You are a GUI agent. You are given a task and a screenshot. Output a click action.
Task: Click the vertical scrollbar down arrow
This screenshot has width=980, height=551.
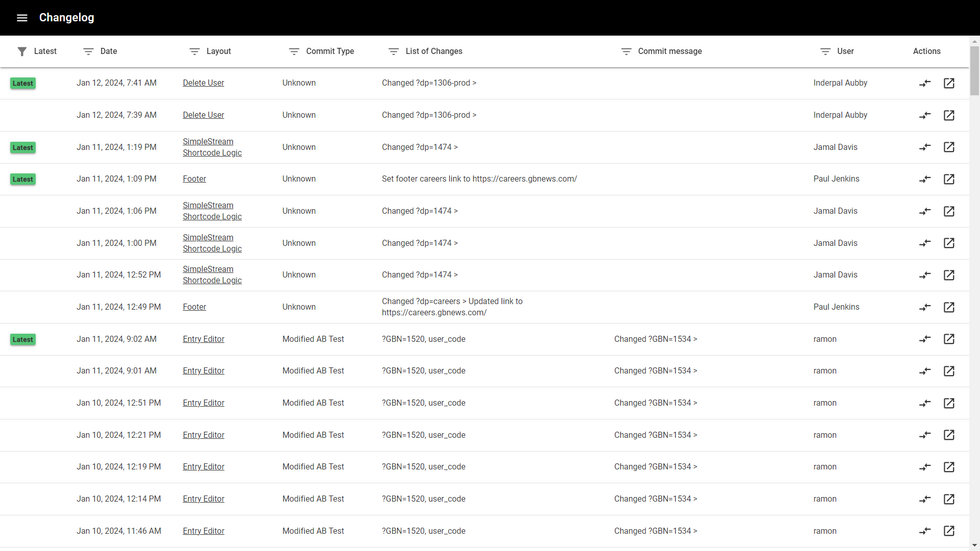pos(975,546)
